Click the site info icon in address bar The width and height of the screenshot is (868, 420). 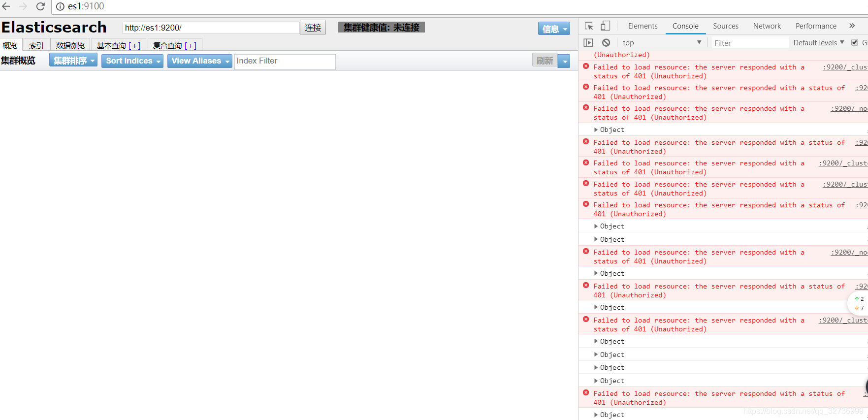60,6
